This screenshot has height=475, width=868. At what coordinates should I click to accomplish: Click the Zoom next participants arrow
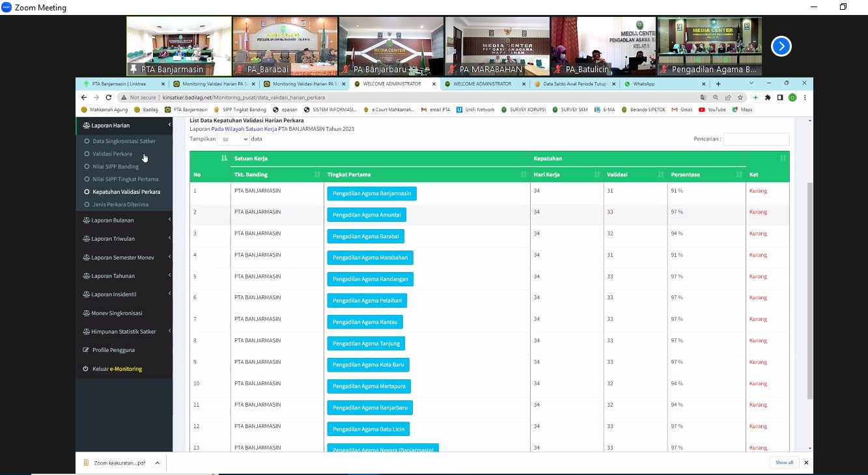[x=781, y=46]
